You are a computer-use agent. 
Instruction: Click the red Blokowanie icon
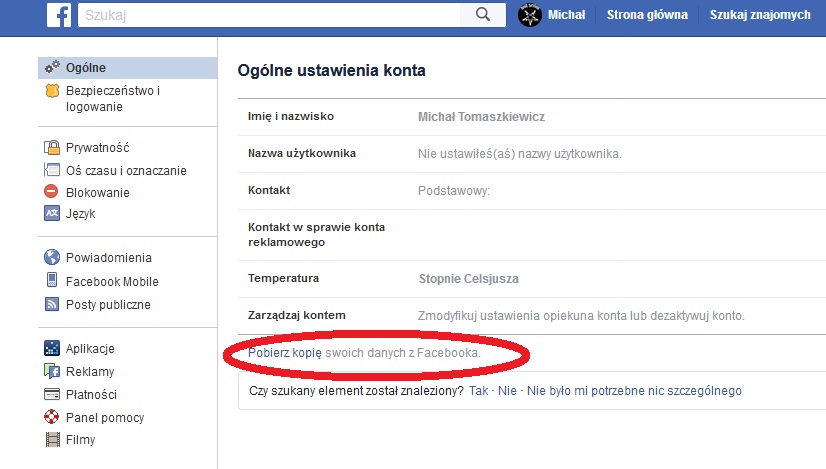tap(51, 191)
